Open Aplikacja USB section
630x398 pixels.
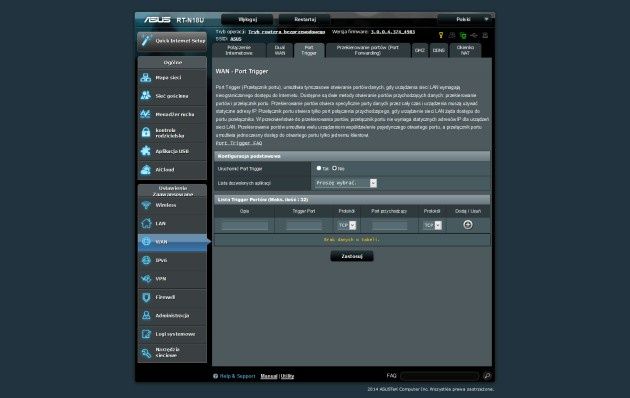[172, 151]
